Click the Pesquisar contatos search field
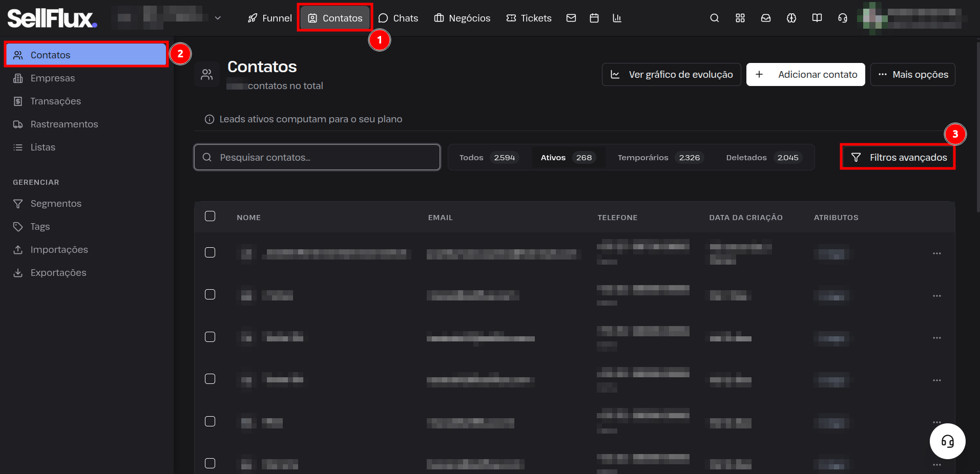980x474 pixels. tap(317, 157)
